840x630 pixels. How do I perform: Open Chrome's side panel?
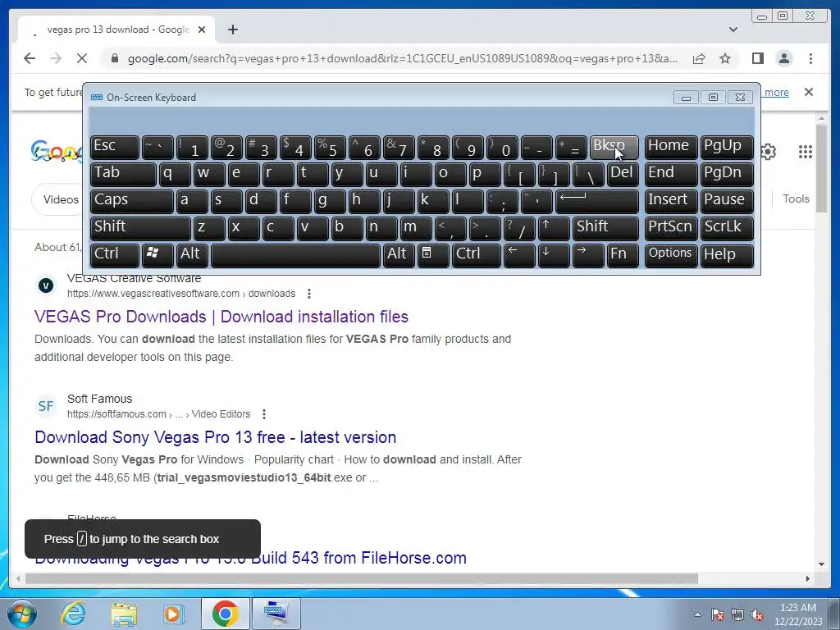pyautogui.click(x=757, y=58)
